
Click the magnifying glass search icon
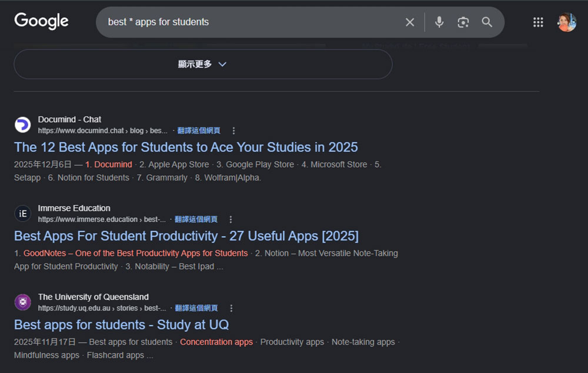487,22
